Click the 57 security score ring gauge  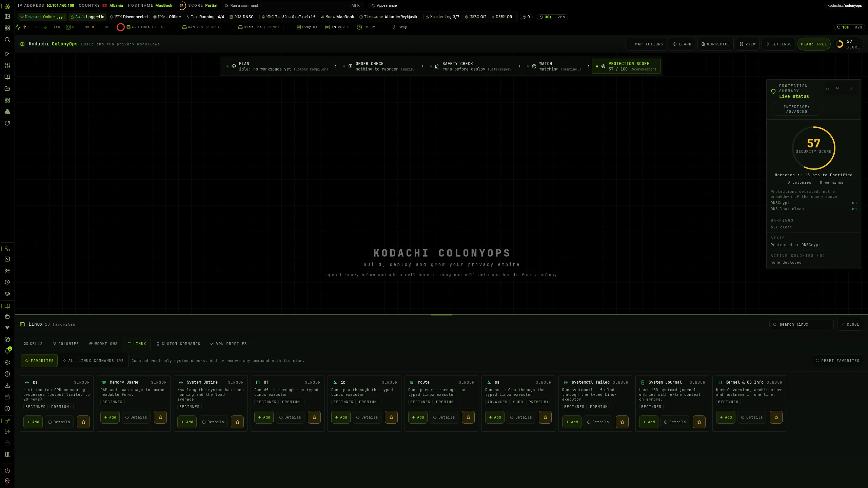point(813,148)
